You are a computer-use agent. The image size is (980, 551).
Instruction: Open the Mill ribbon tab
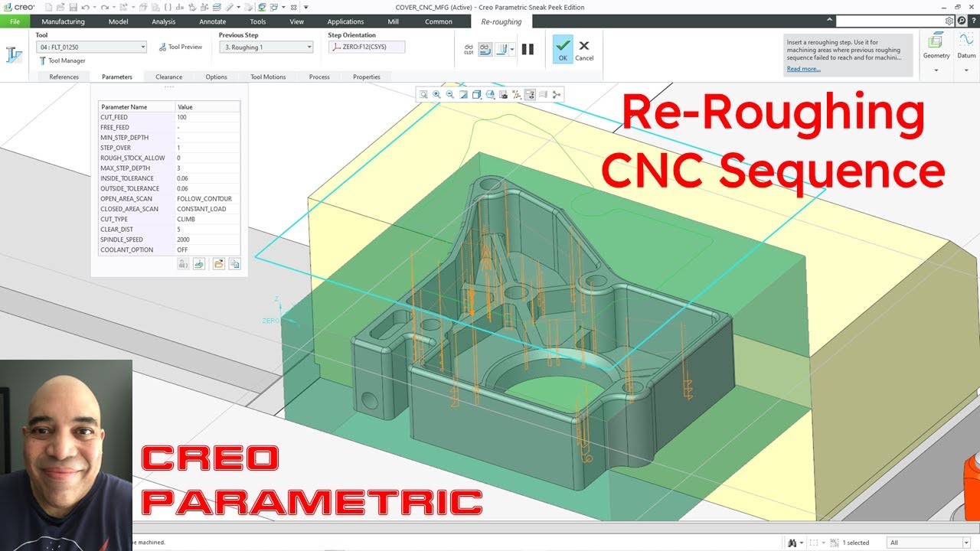tap(393, 21)
